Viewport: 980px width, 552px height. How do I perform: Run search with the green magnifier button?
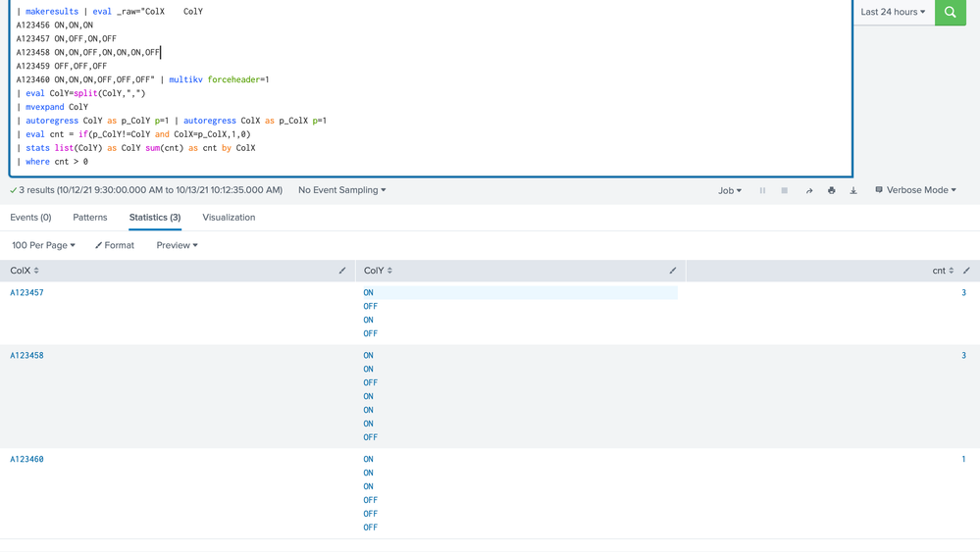[x=950, y=13]
